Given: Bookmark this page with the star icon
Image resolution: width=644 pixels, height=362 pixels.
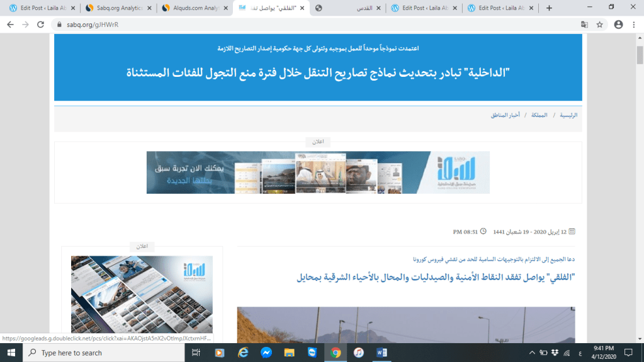Looking at the screenshot, I should pos(600,25).
